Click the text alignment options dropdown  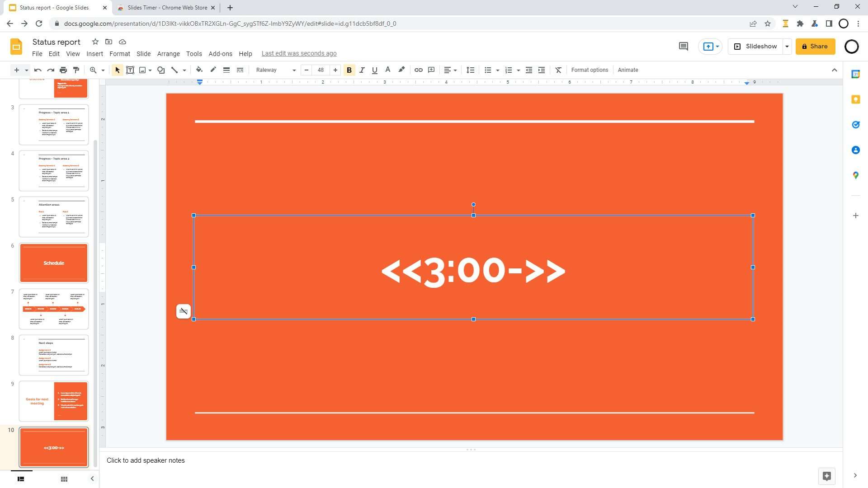tap(450, 70)
